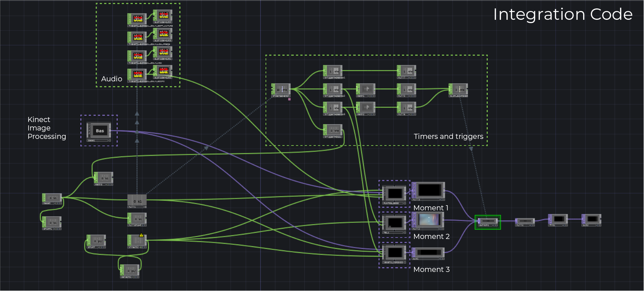644x291 pixels.
Task: Click the 'Integration Code' title
Action: click(x=563, y=14)
